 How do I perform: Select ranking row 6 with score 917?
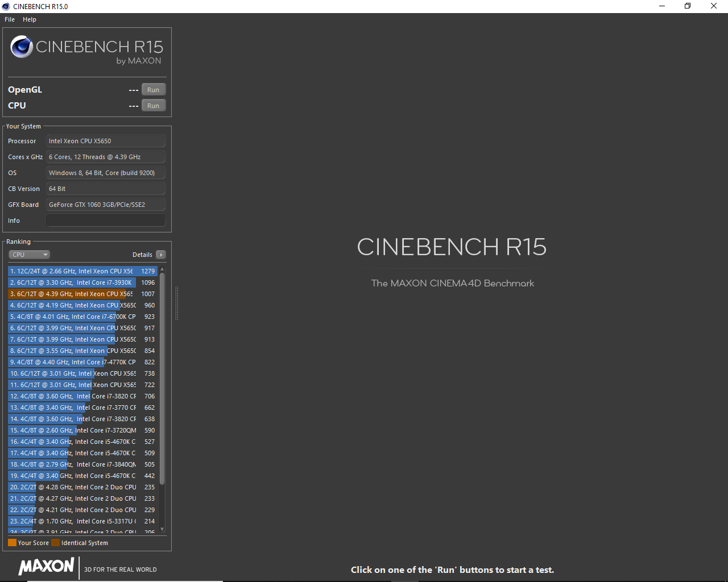pyautogui.click(x=83, y=328)
